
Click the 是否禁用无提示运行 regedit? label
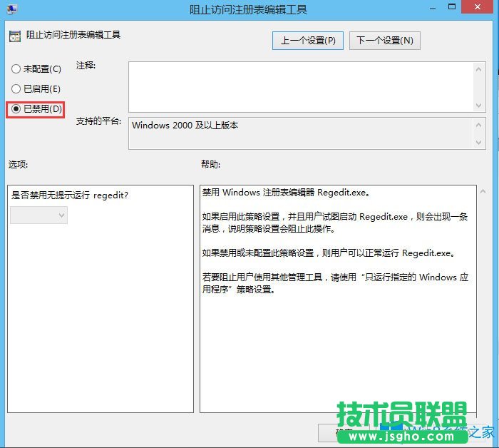tap(70, 195)
